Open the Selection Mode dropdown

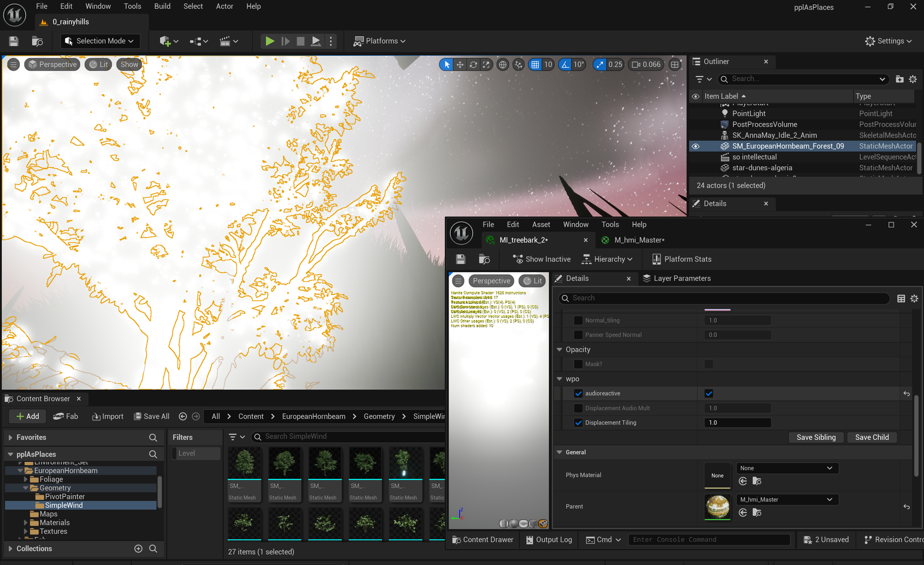point(100,41)
